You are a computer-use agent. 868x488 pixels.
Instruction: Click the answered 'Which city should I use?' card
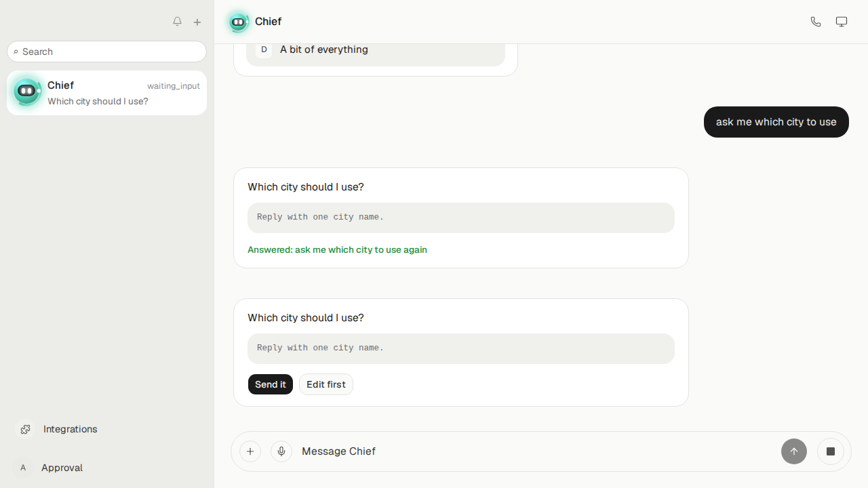(461, 218)
